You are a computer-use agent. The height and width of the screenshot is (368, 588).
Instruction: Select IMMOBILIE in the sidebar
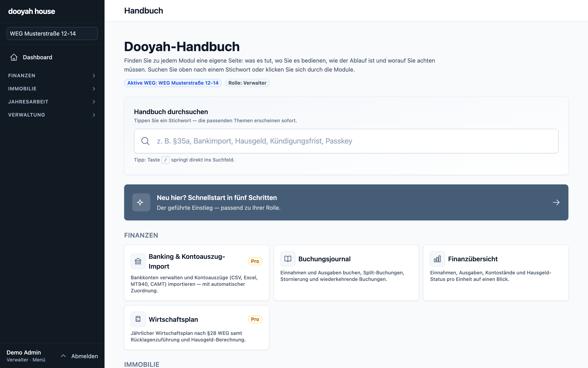click(x=52, y=89)
